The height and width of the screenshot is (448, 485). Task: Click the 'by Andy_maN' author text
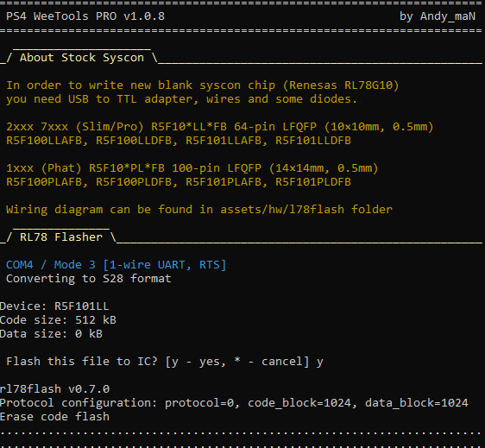pyautogui.click(x=438, y=16)
